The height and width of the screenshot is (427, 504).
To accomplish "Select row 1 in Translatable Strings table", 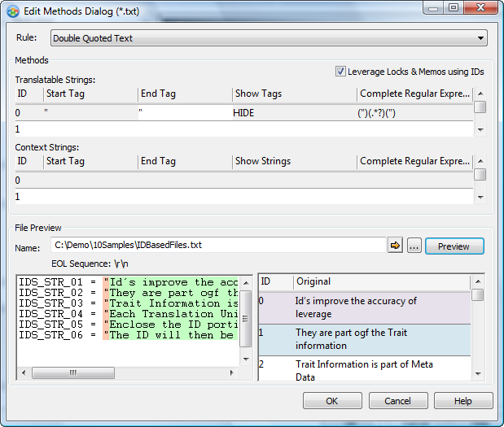I will pos(244,129).
